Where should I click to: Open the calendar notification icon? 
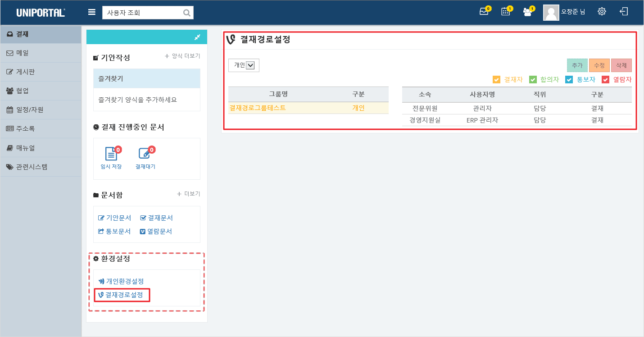[x=506, y=12]
